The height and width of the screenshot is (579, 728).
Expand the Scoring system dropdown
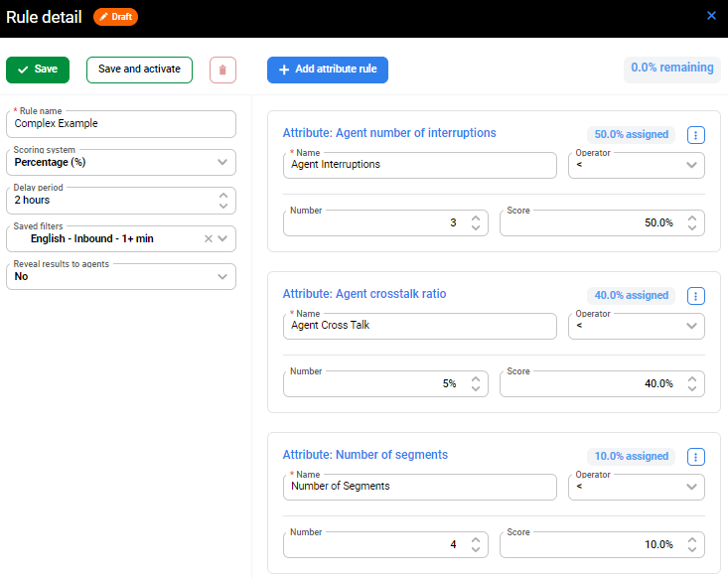click(222, 162)
